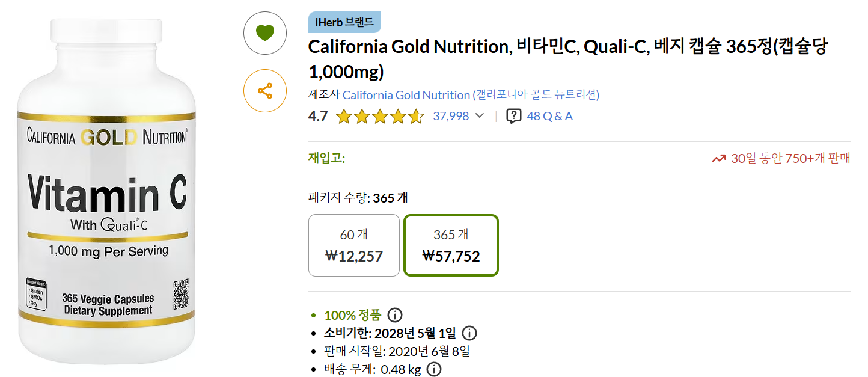
Task: Click the iHerb 브랜드 badge
Action: [344, 22]
